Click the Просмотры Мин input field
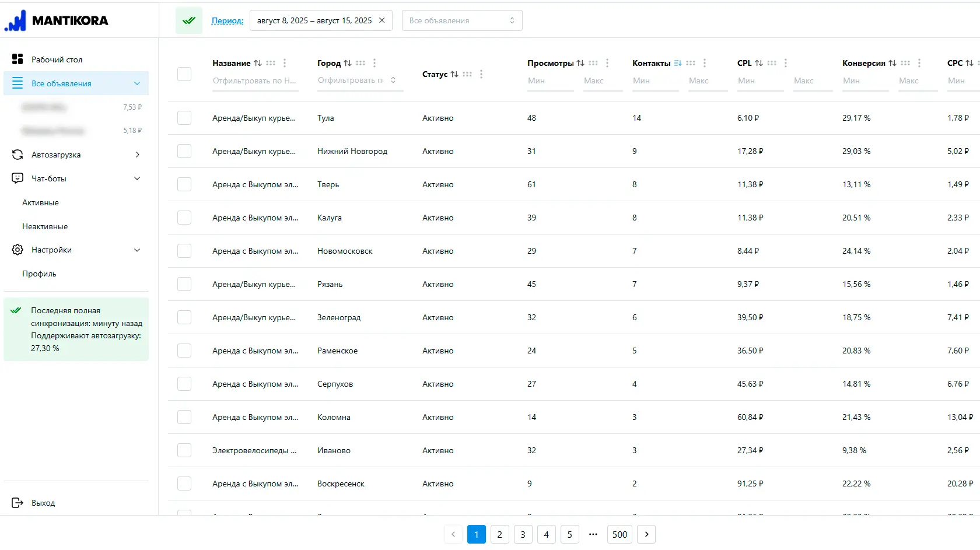The width and height of the screenshot is (980, 550). coord(551,81)
